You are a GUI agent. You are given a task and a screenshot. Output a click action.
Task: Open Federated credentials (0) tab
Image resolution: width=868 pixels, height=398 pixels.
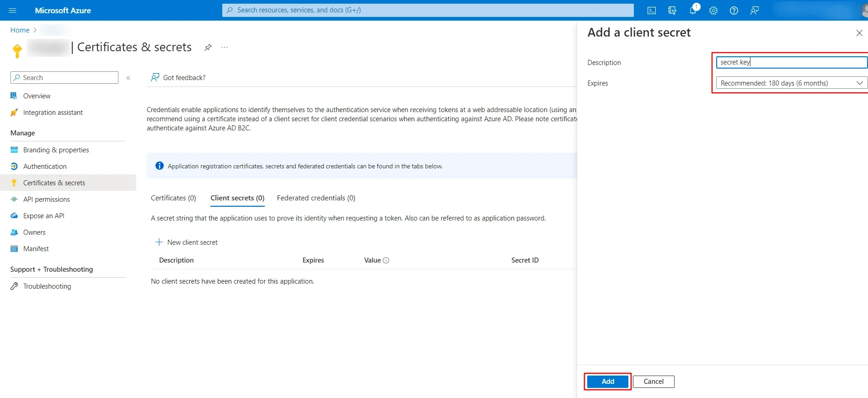316,198
